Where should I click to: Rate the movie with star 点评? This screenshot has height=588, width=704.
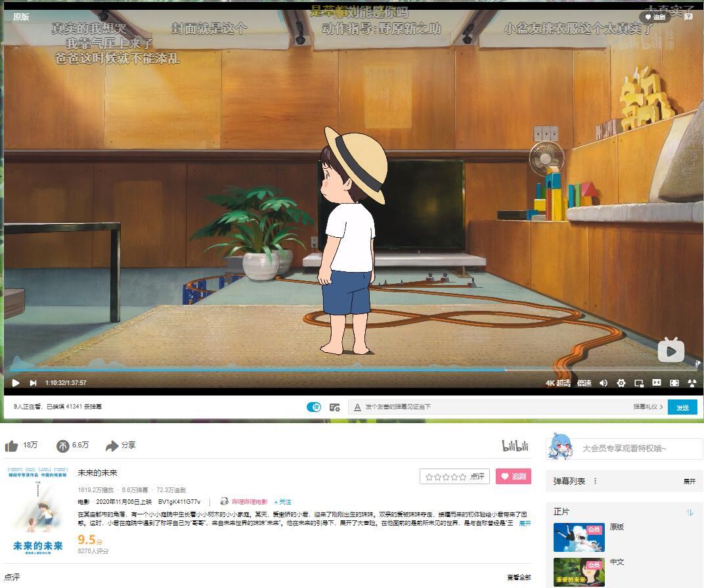(455, 476)
